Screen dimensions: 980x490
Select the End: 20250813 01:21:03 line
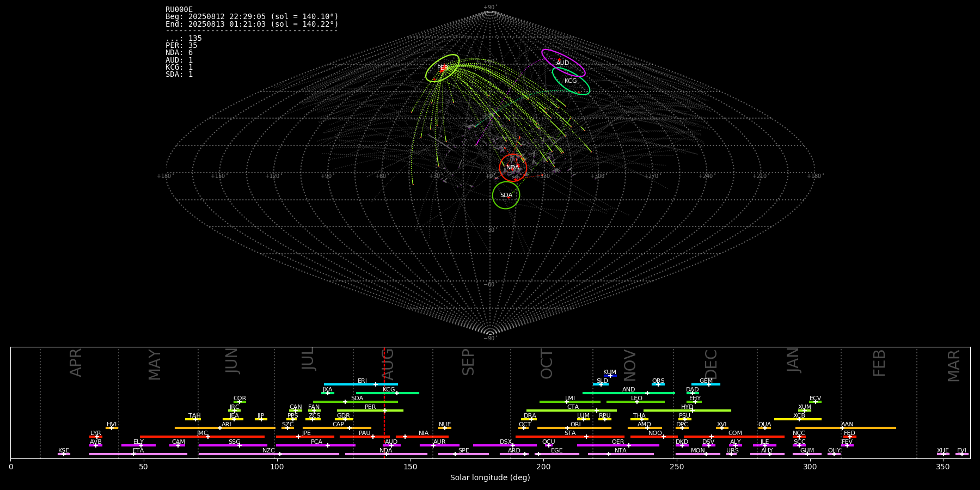tap(252, 24)
